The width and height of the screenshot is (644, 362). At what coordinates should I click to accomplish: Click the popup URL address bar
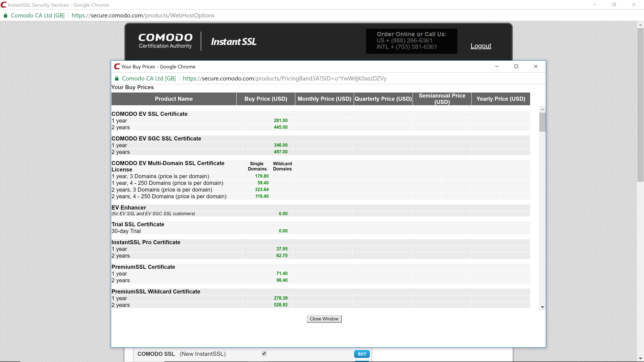tap(284, 78)
